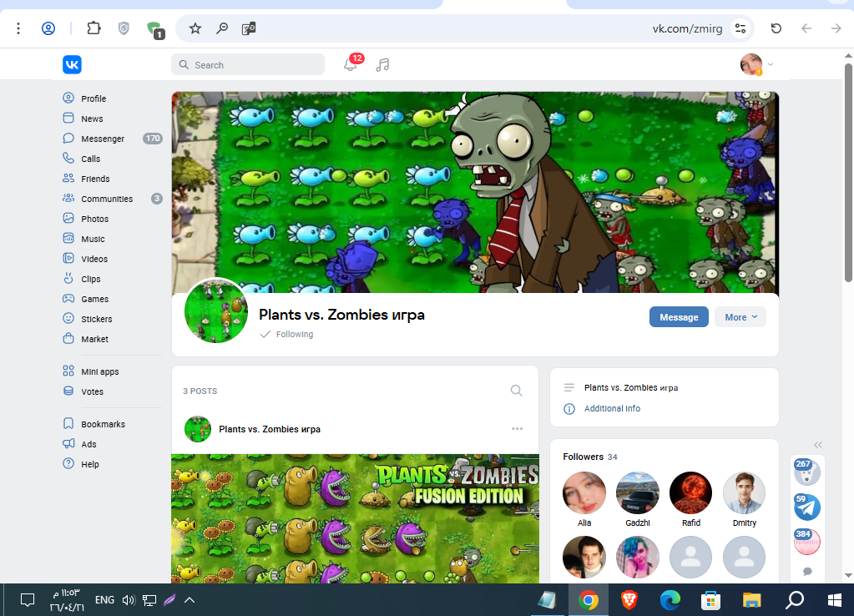Click the Music sidebar icon
The image size is (854, 616).
68,239
